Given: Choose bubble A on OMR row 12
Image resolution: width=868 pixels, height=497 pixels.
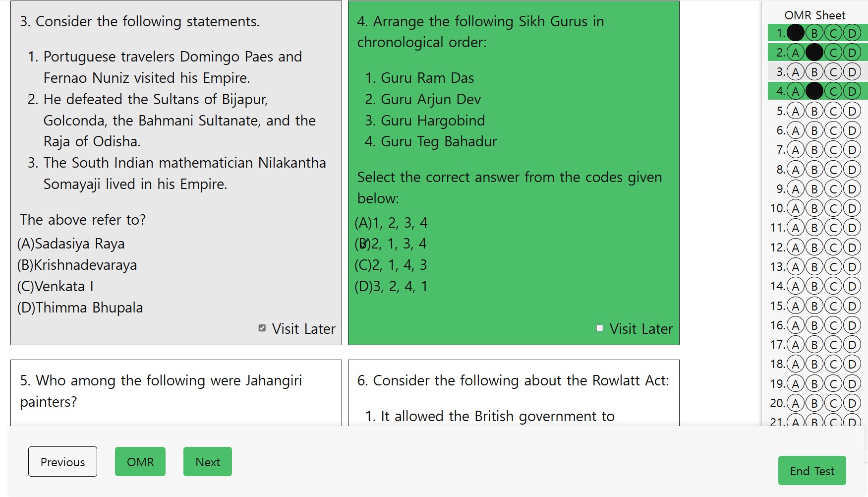Looking at the screenshot, I should [x=796, y=248].
